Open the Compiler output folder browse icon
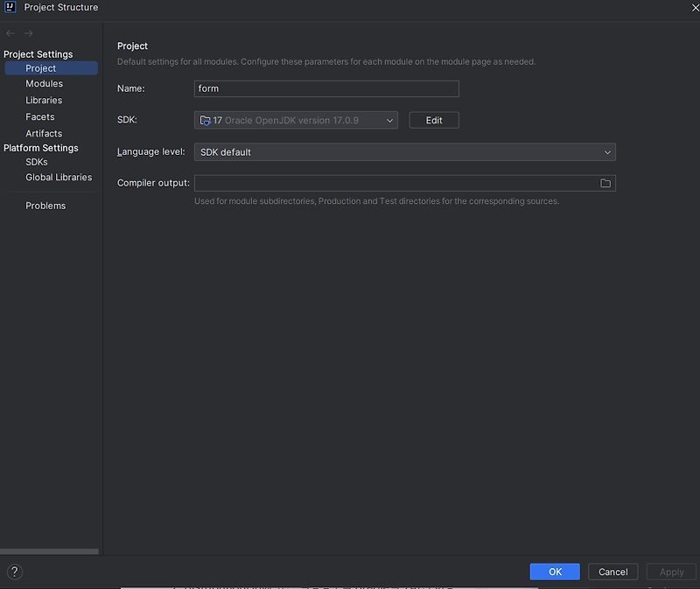Viewport: 700px width, 589px height. pos(605,183)
